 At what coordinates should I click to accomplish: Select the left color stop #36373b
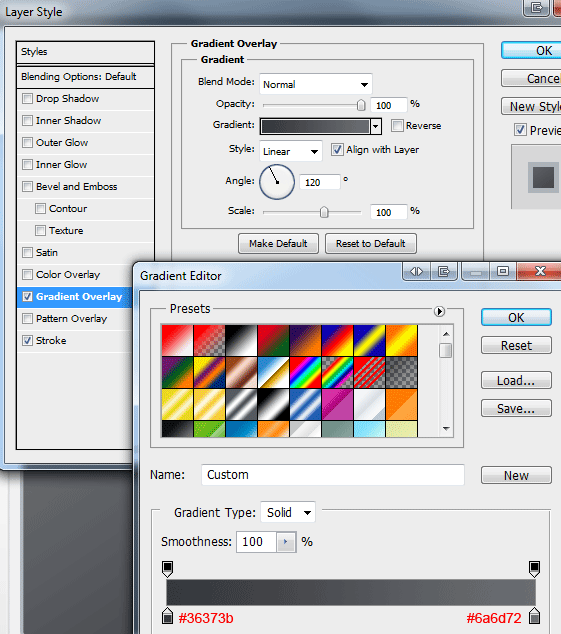pos(167,616)
